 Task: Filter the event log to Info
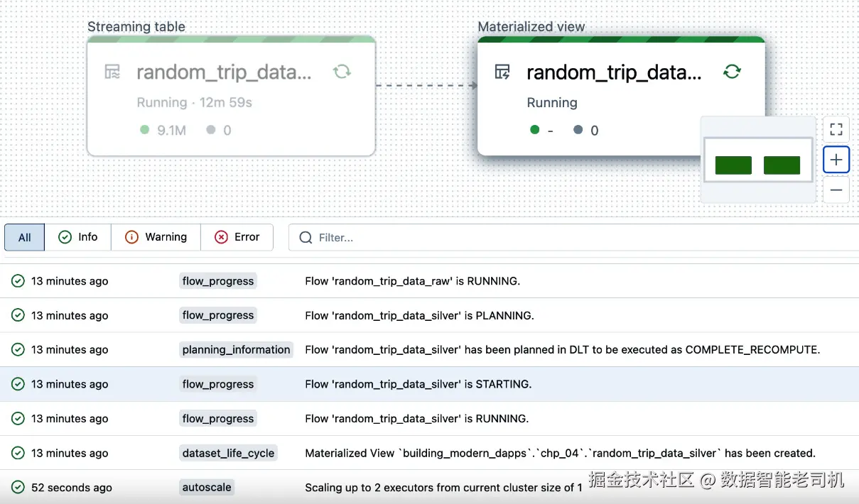coord(78,237)
